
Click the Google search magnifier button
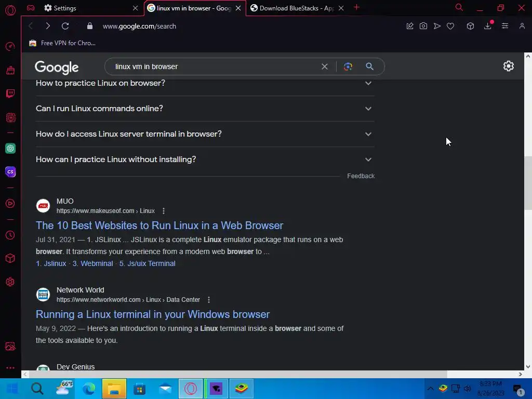point(370,66)
